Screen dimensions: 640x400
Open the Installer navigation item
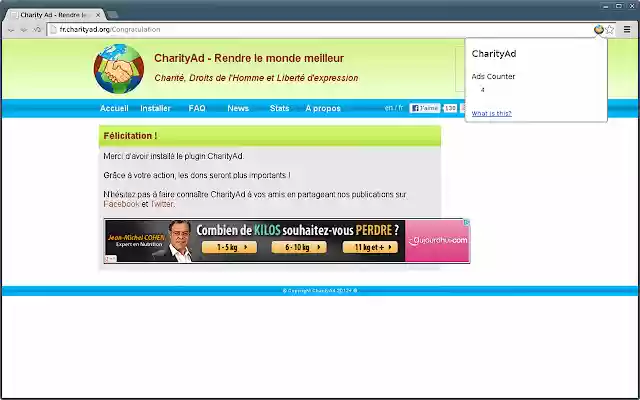(155, 108)
